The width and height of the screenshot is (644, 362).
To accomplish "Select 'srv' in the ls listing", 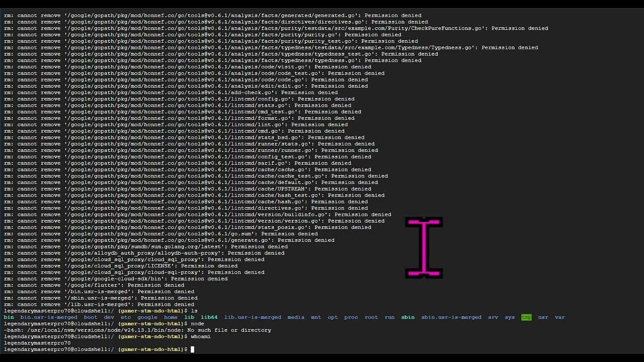I will click(x=493, y=317).
